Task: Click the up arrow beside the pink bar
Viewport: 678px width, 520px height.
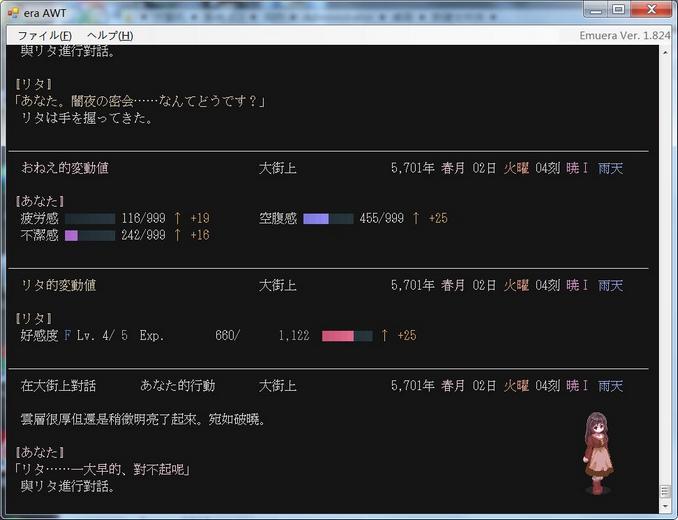Action: pos(384,336)
